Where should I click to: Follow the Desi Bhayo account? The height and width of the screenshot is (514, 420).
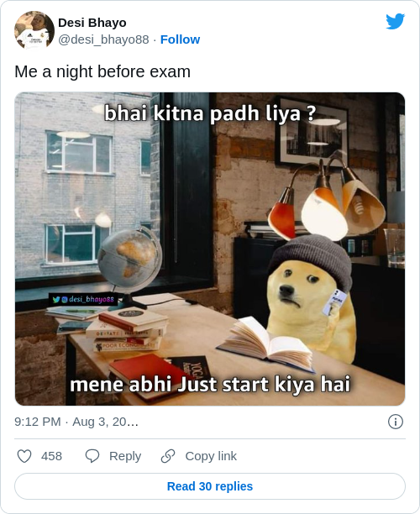[x=180, y=39]
